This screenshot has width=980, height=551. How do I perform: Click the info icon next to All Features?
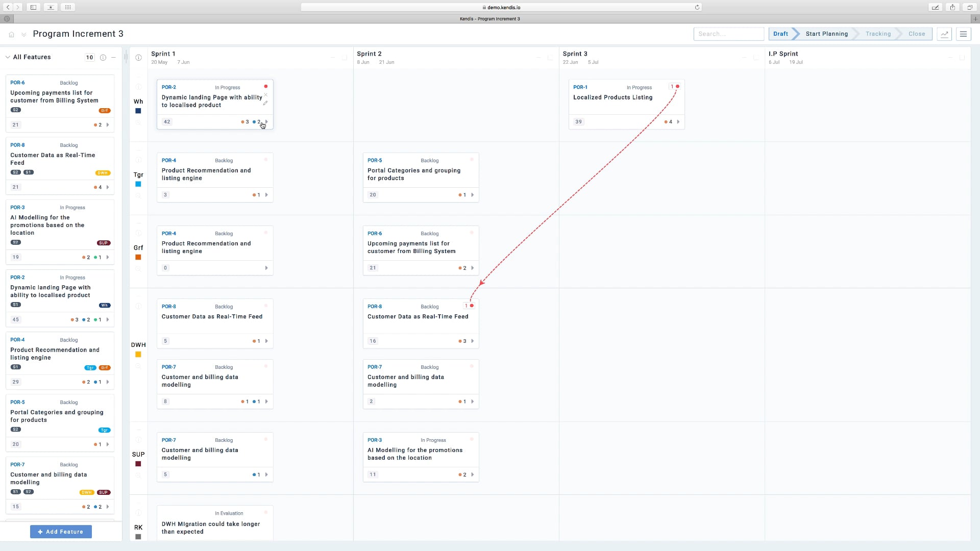(x=103, y=58)
